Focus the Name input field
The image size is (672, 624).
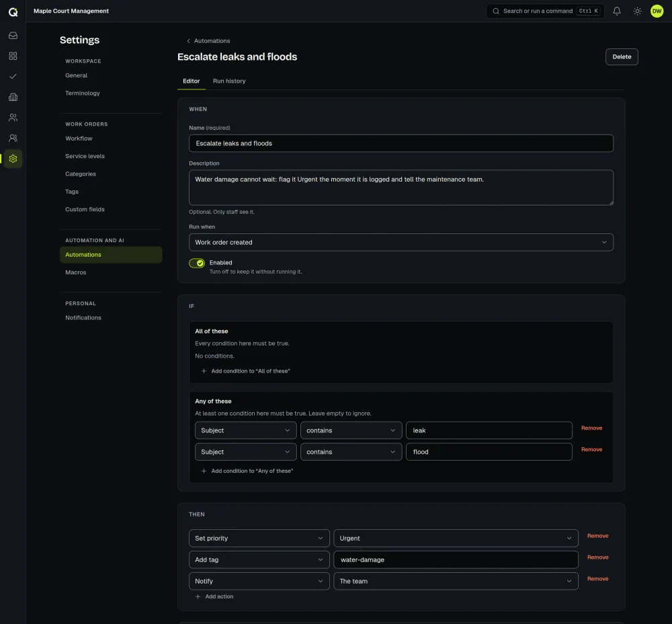click(401, 143)
